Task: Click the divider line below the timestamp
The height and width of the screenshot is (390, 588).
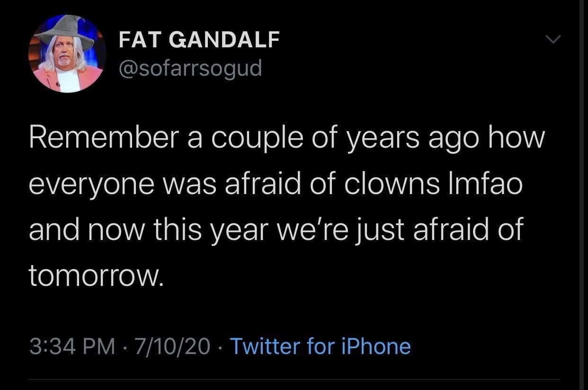Action: point(294,379)
